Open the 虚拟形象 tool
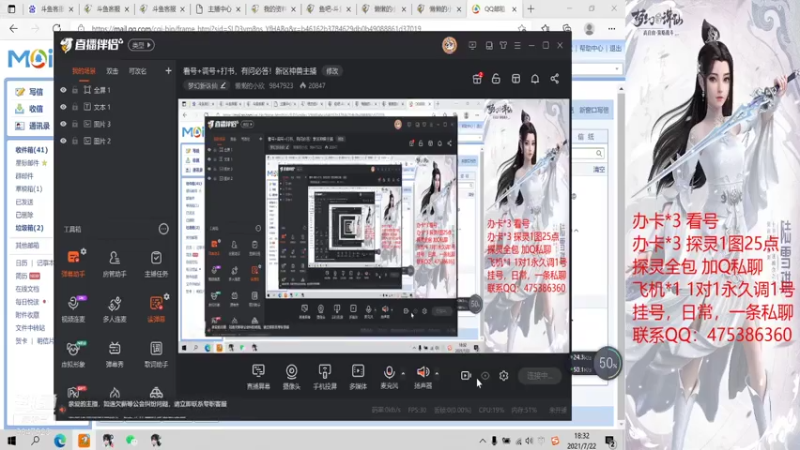This screenshot has width=800, height=450. pos(73,353)
